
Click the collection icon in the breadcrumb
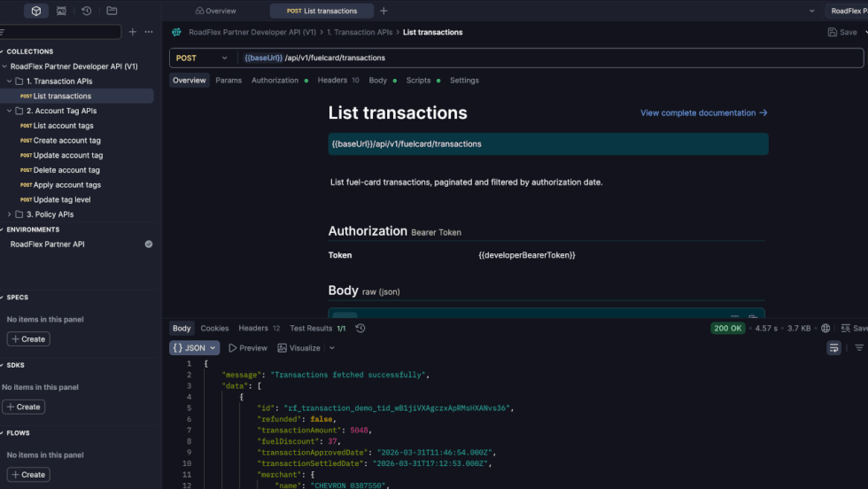176,32
